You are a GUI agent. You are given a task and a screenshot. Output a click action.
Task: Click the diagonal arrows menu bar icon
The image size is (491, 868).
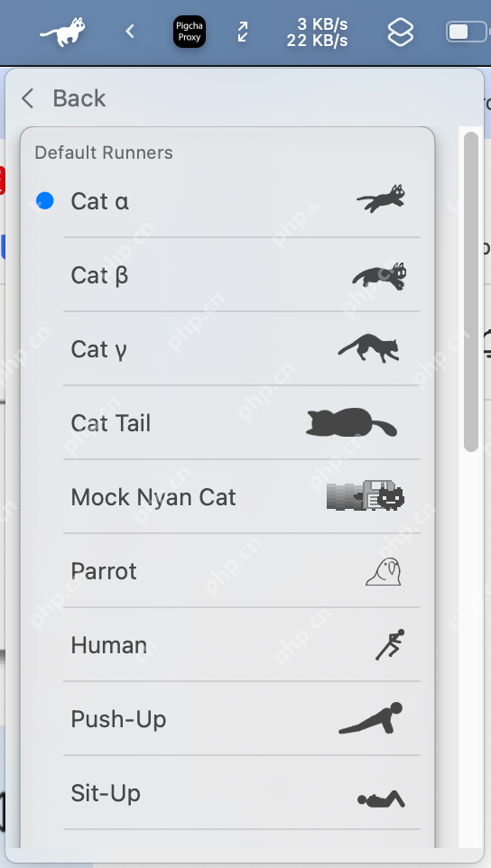[243, 32]
